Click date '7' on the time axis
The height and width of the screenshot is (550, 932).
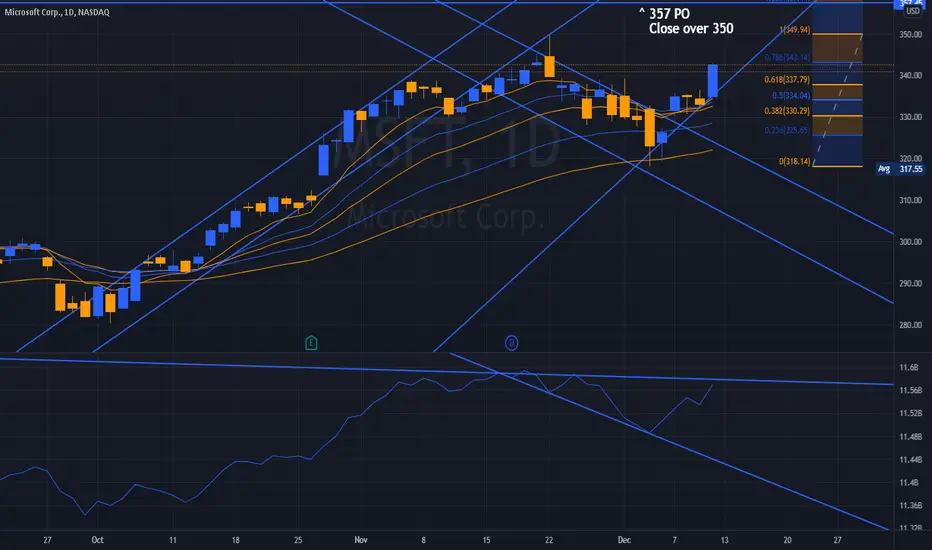coord(674,540)
